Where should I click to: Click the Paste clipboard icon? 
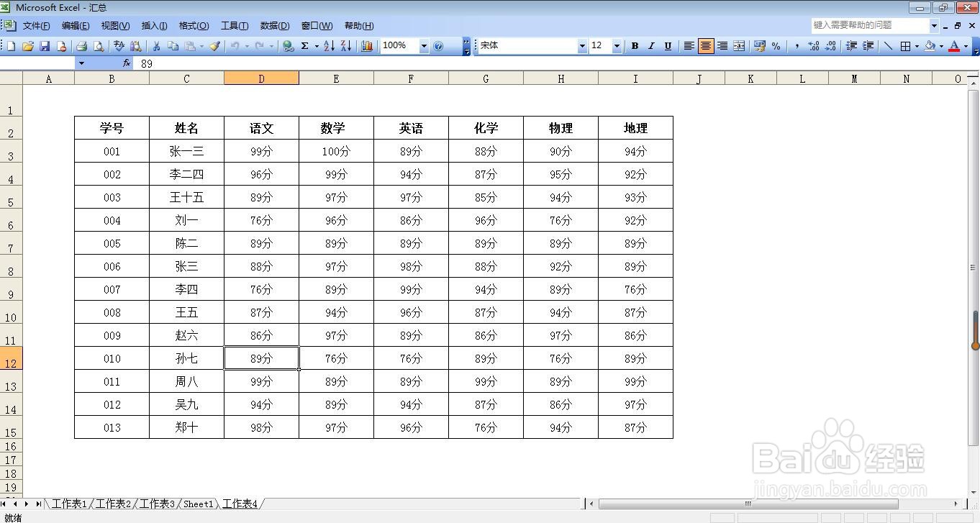(x=190, y=45)
